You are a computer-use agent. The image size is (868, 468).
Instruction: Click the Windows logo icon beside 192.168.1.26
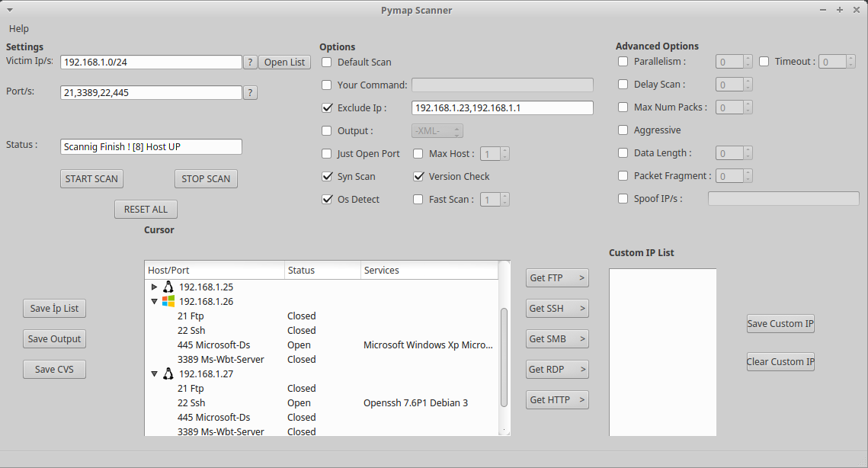coord(168,301)
